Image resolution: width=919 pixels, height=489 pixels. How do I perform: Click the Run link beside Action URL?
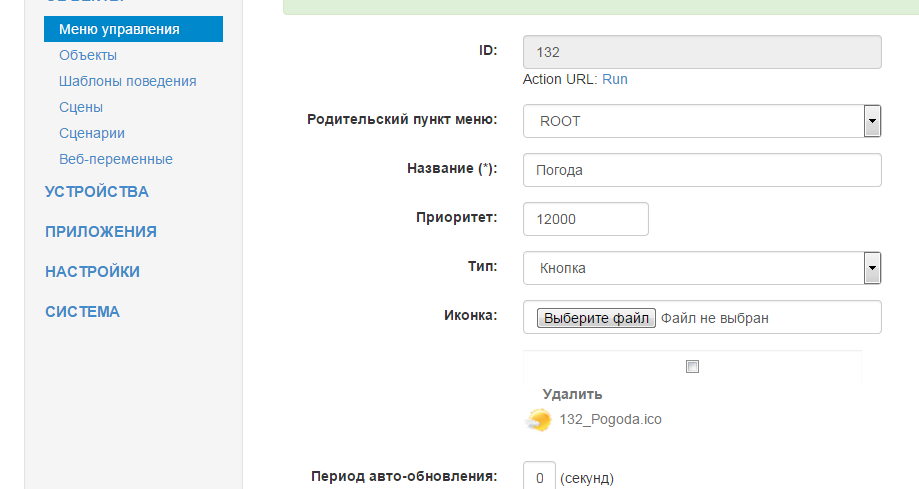[x=615, y=79]
